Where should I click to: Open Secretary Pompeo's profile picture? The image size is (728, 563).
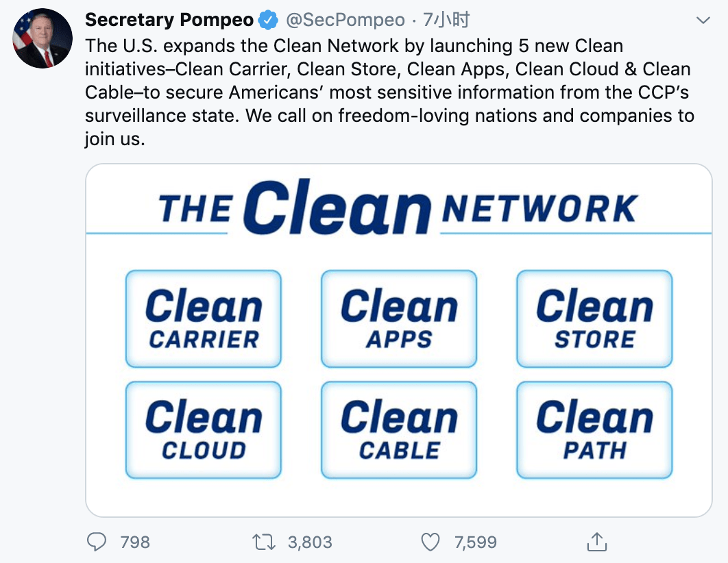(43, 38)
